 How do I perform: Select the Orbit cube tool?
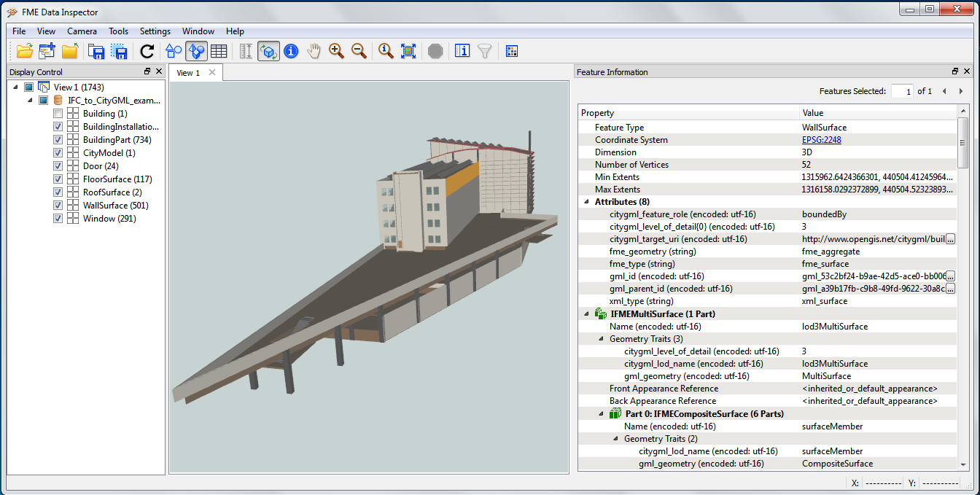(268, 51)
